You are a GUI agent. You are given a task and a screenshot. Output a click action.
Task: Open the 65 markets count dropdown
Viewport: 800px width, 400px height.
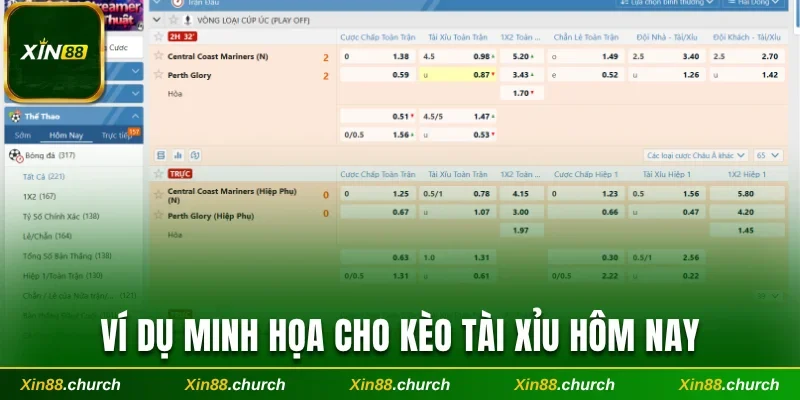click(x=768, y=155)
